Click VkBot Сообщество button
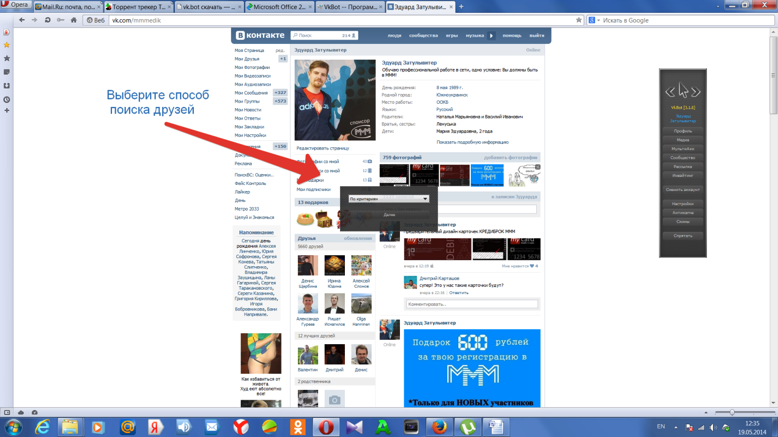778x437 pixels. coord(683,158)
